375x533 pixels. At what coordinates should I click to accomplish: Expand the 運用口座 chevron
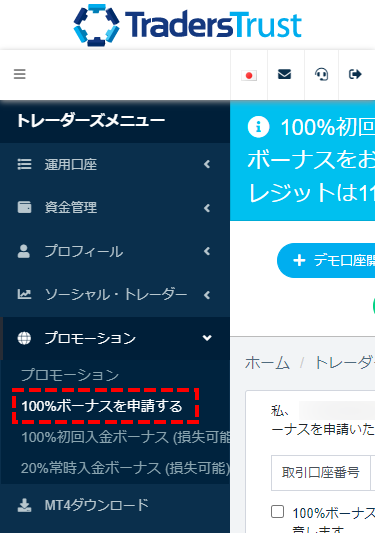(x=207, y=164)
